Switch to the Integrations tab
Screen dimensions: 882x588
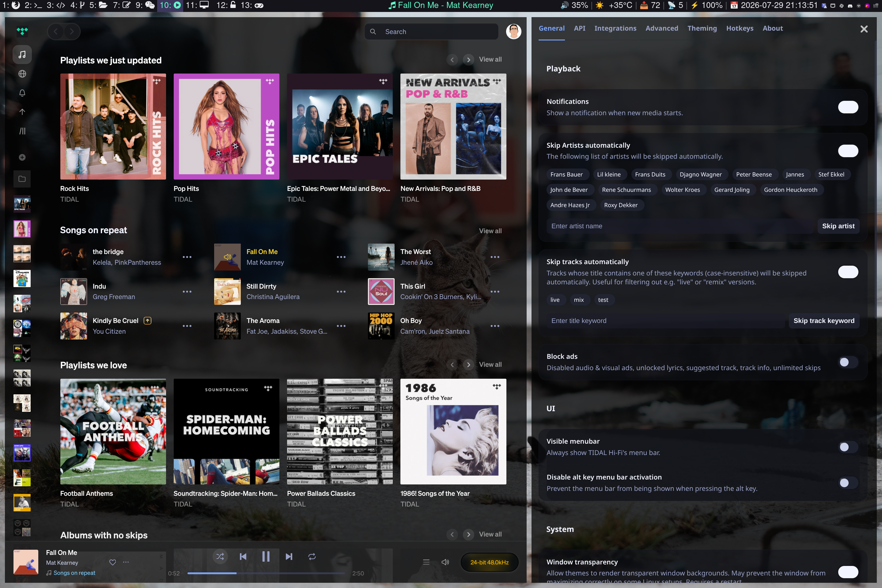point(615,28)
